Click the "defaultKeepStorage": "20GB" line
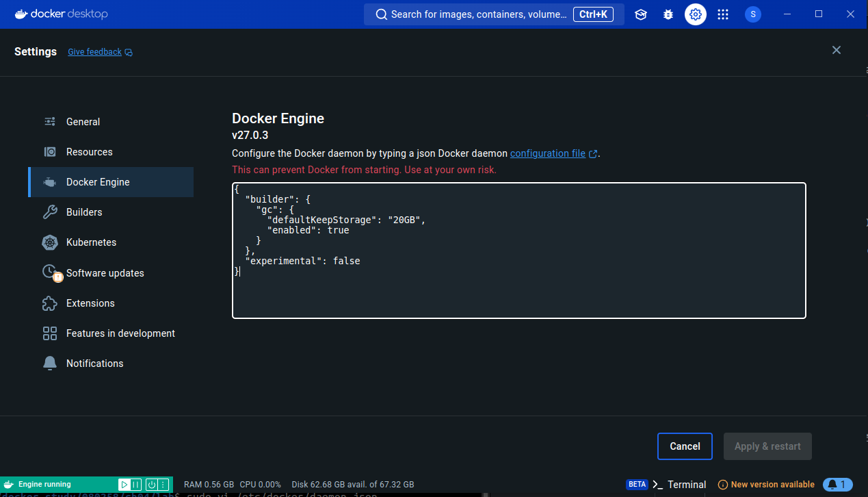Viewport: 868px width, 497px height. click(346, 220)
